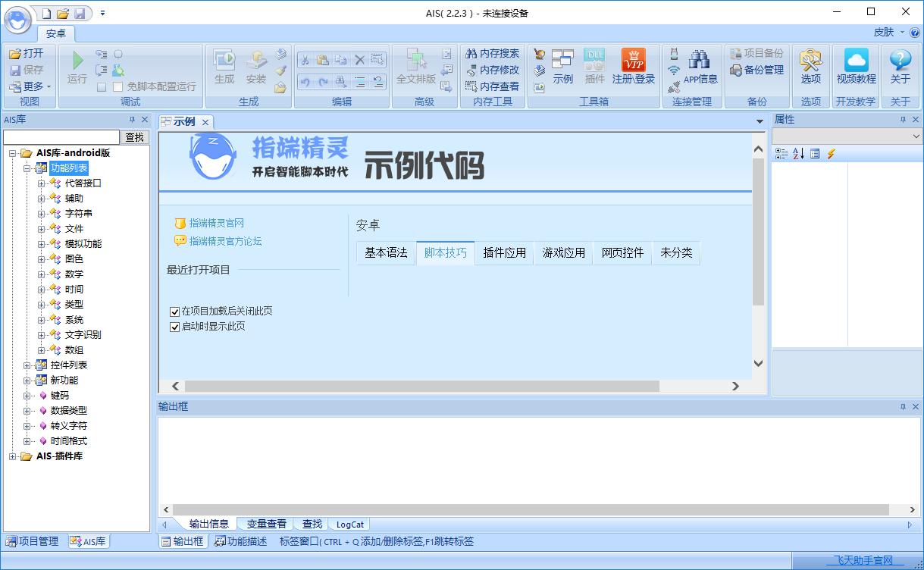
Task: Expand the 控件列表 tree node
Action: pos(27,365)
